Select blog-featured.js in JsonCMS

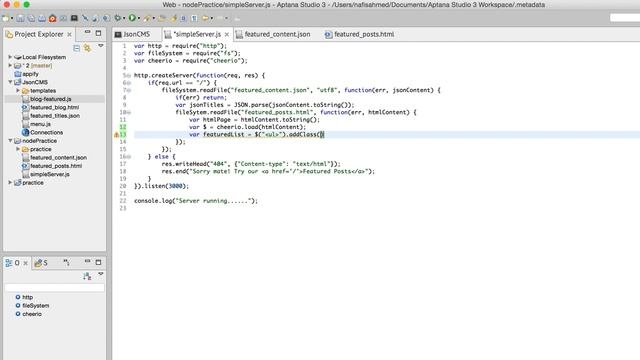click(50, 99)
